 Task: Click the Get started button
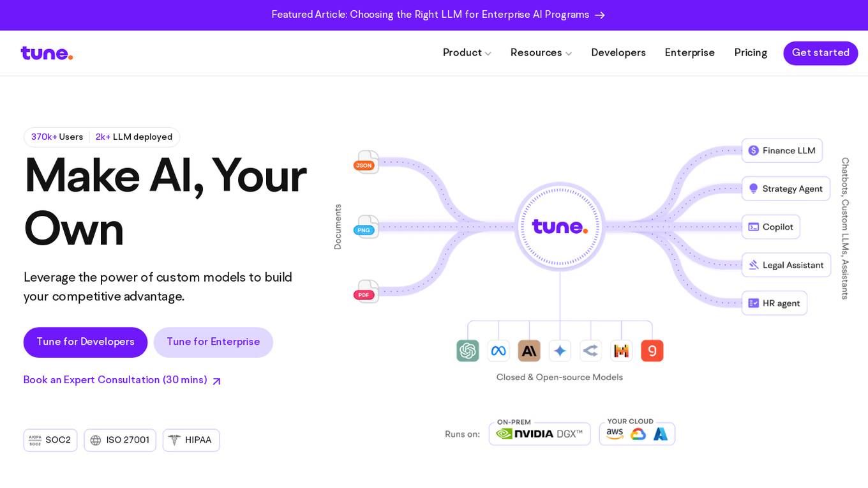click(x=821, y=53)
